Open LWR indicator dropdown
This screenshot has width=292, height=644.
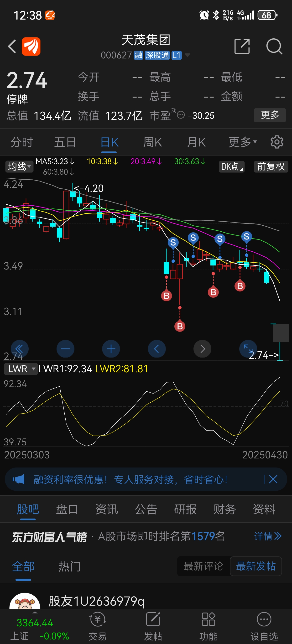[x=21, y=369]
